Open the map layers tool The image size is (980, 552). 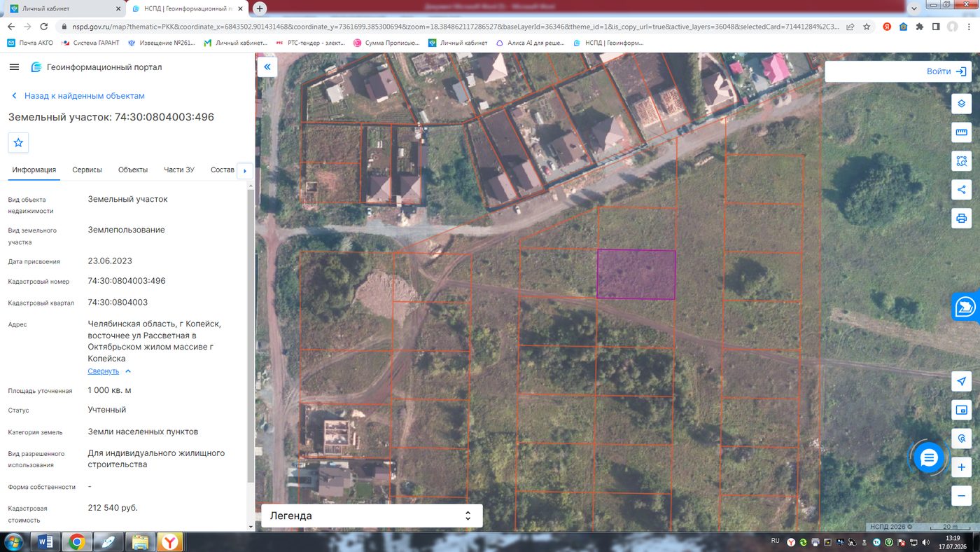(x=961, y=104)
